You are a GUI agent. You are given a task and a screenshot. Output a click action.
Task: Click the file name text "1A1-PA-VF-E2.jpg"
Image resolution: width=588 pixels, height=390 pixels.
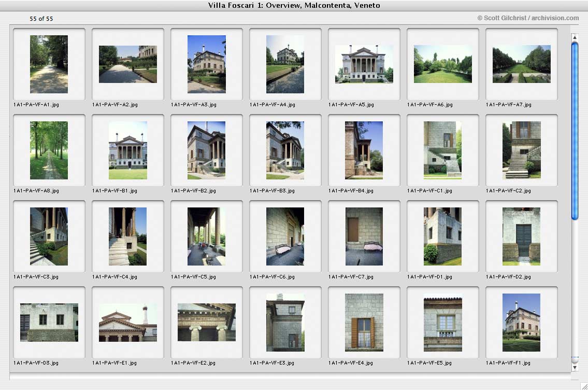[x=193, y=363]
